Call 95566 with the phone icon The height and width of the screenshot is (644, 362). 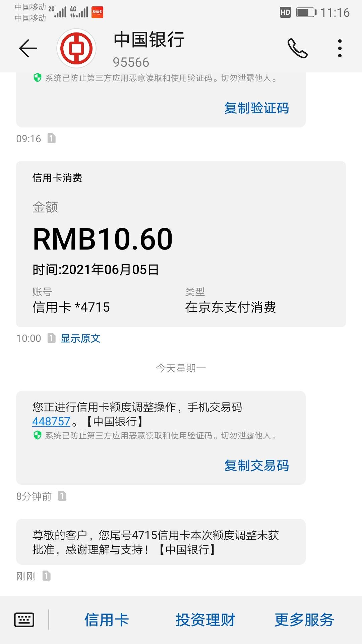click(x=297, y=48)
